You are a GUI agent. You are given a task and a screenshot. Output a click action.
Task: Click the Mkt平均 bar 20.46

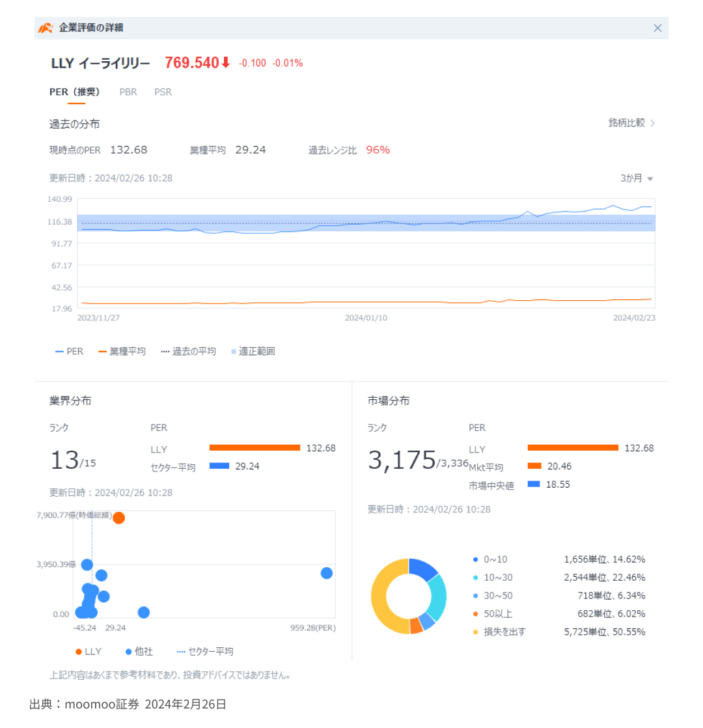tap(534, 466)
